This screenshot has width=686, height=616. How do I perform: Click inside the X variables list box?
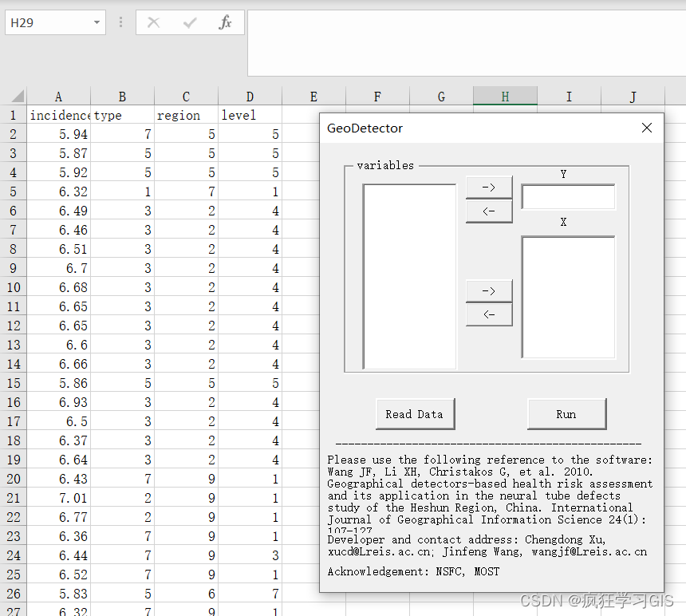[568, 298]
